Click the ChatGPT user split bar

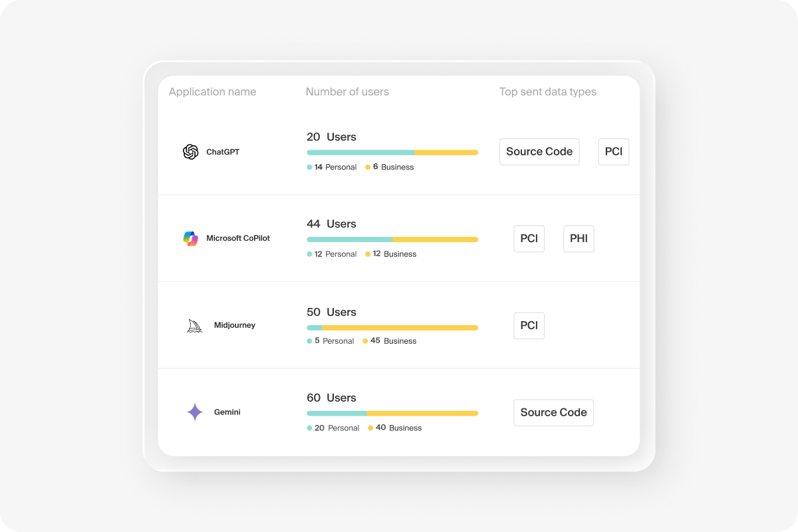click(x=392, y=153)
